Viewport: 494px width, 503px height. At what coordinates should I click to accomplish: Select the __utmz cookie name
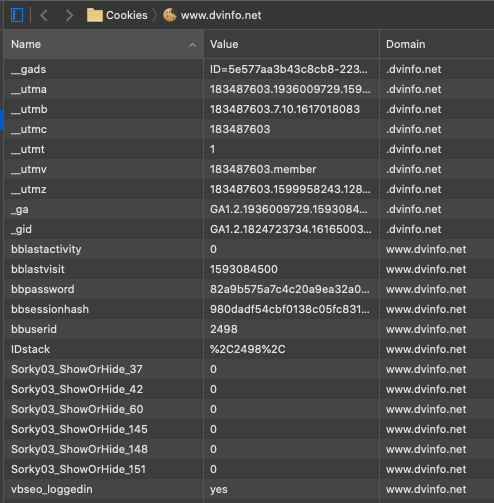point(29,189)
